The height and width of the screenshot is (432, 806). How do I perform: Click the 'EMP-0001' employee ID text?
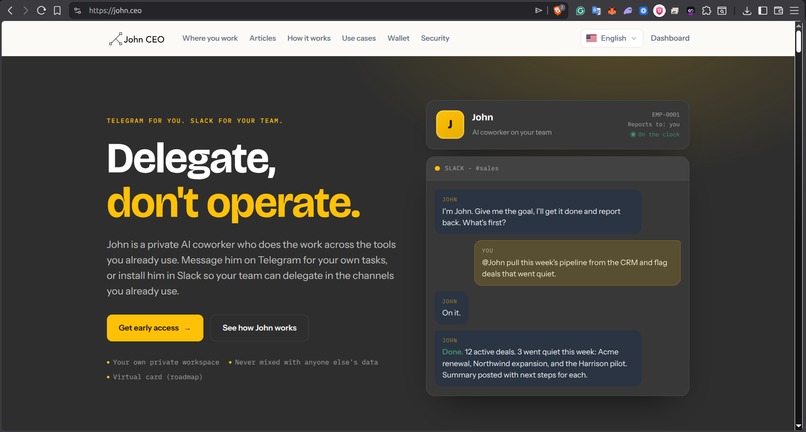coord(666,115)
